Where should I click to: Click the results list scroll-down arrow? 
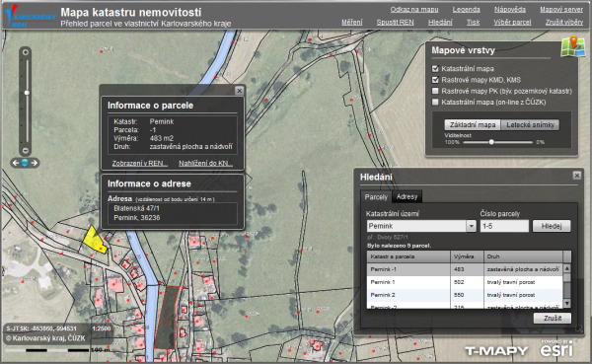pos(566,303)
